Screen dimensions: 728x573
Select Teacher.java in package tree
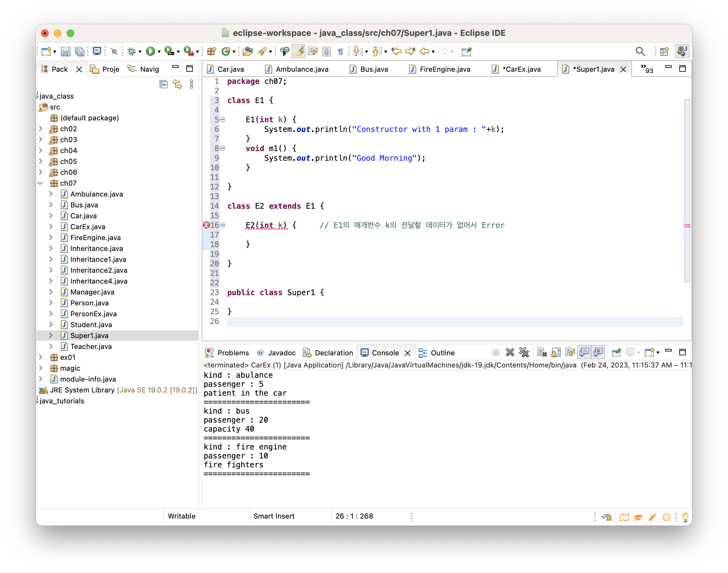(91, 346)
